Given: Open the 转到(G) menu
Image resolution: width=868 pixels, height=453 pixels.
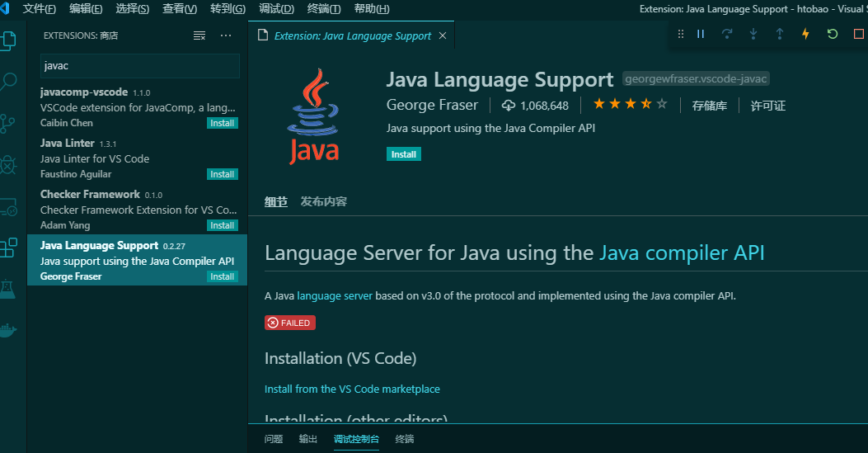Looking at the screenshot, I should tap(228, 9).
